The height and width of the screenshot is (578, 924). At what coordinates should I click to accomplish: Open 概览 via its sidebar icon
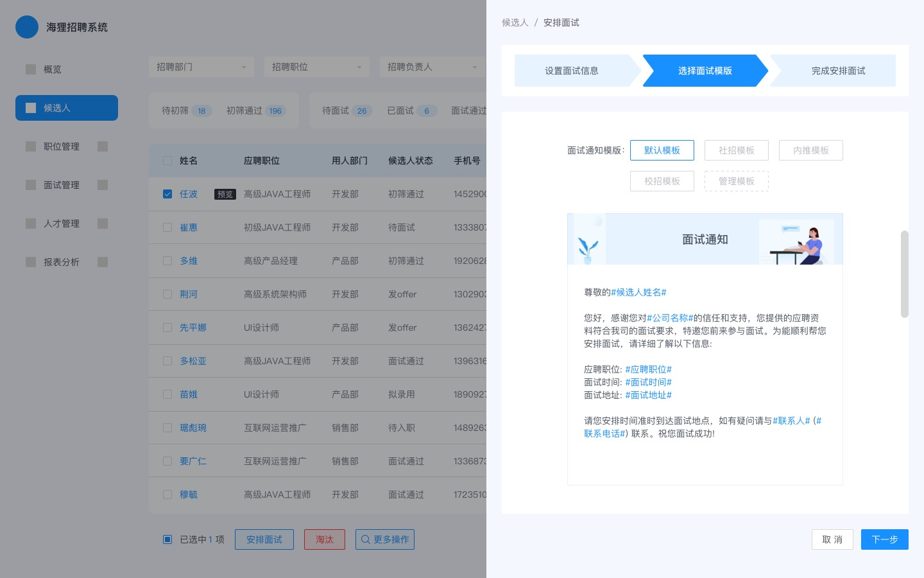[x=31, y=69]
